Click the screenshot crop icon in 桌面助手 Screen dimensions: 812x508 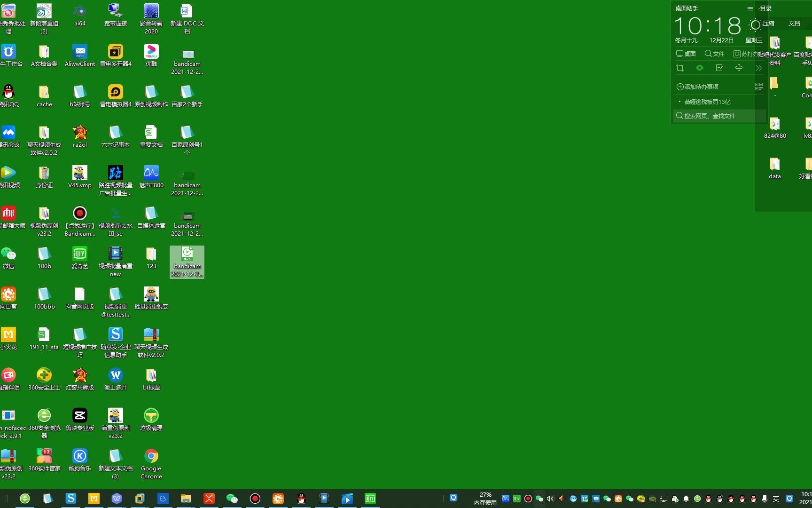click(680, 68)
